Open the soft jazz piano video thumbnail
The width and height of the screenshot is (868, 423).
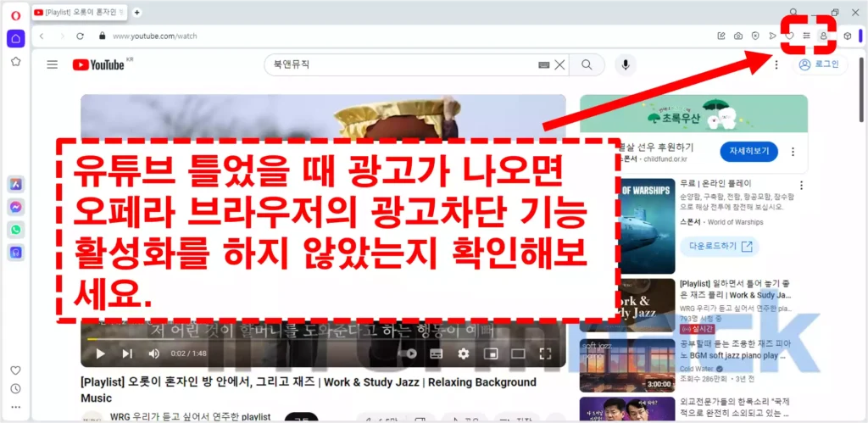pos(627,365)
